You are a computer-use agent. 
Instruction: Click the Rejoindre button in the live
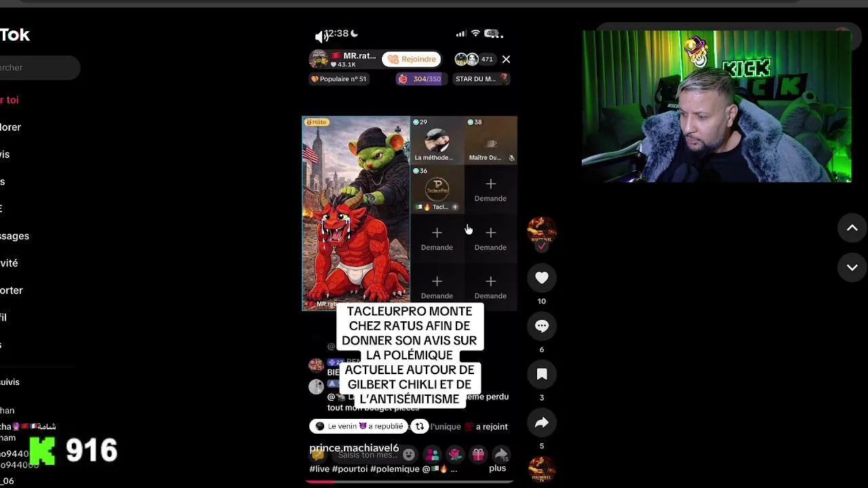(412, 60)
